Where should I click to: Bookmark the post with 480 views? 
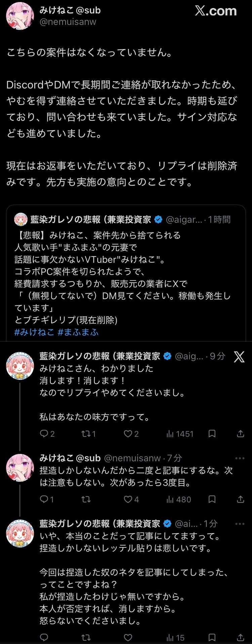pos(212,499)
